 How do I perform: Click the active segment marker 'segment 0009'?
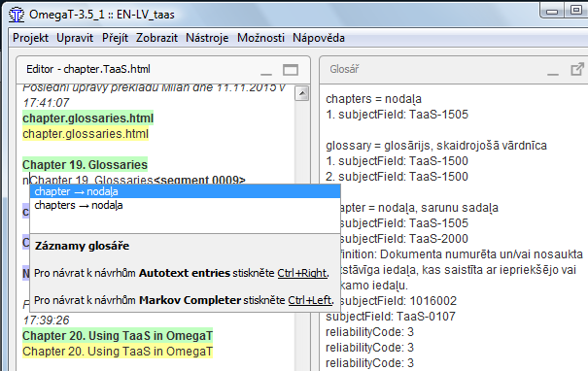click(x=199, y=180)
